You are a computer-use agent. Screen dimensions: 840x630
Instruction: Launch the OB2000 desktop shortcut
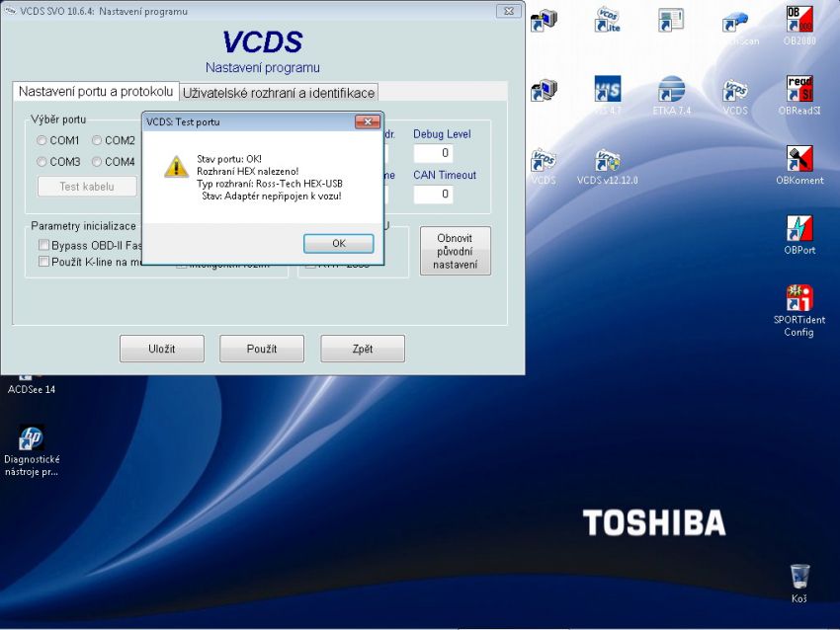click(799, 26)
